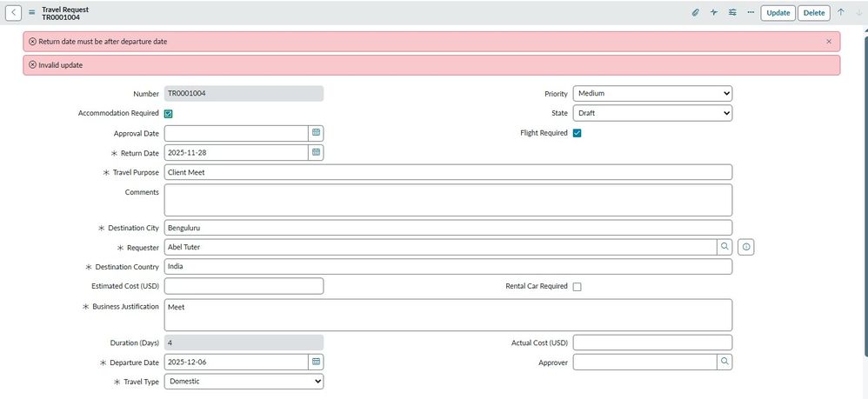Click the Update button
The image size is (868, 399).
pos(778,13)
